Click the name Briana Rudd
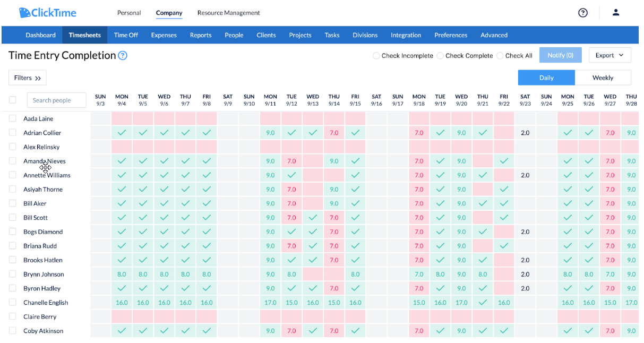644x343 pixels. pyautogui.click(x=40, y=246)
